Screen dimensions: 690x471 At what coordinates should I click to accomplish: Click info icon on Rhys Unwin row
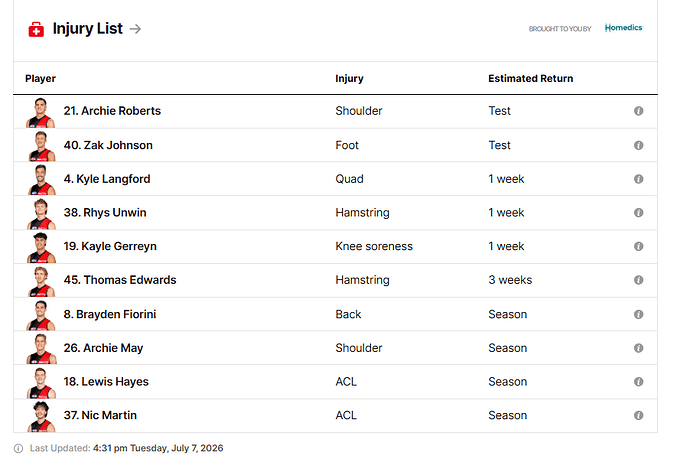[639, 213]
